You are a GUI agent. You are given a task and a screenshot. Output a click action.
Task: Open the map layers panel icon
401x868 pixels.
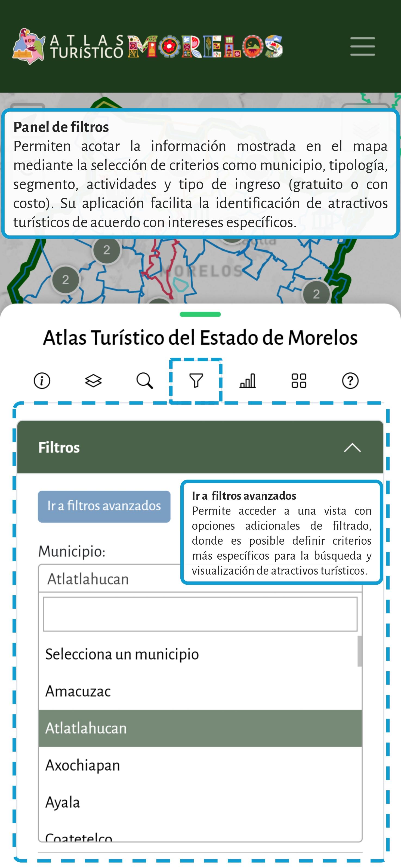pos(93,381)
